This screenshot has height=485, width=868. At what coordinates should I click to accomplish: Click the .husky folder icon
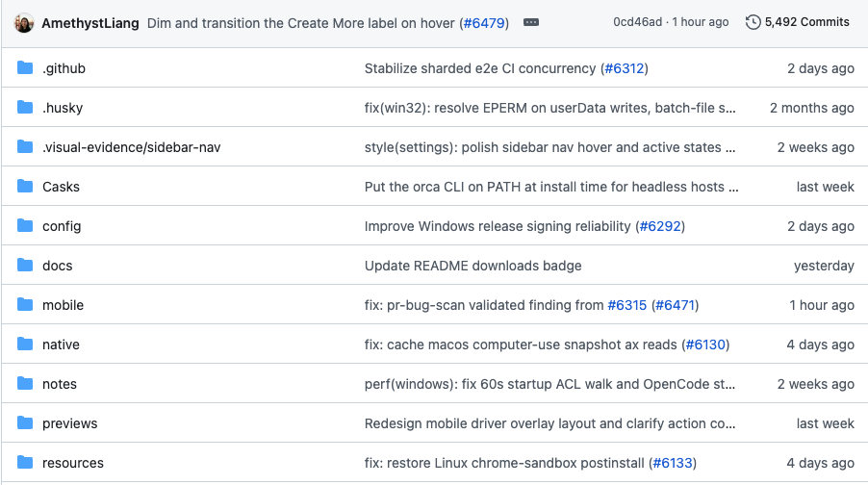coord(25,108)
